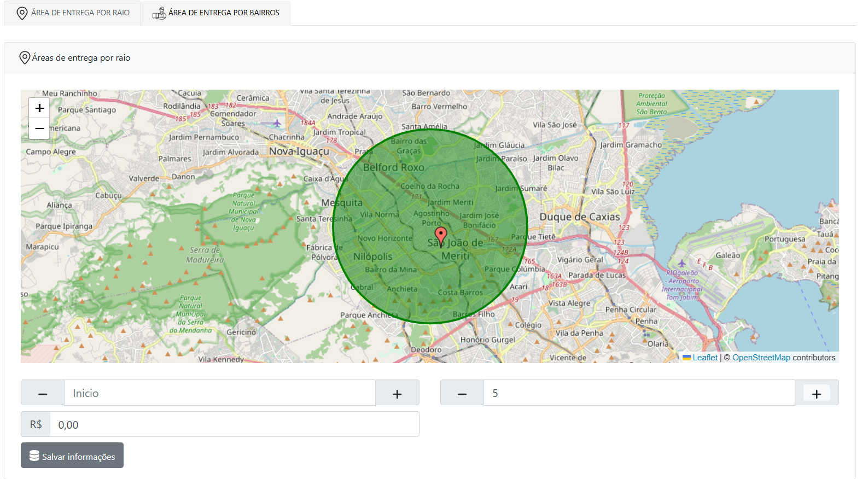Image resolution: width=868 pixels, height=479 pixels.
Task: Click Nova Iguaçu label on map
Action: [299, 151]
